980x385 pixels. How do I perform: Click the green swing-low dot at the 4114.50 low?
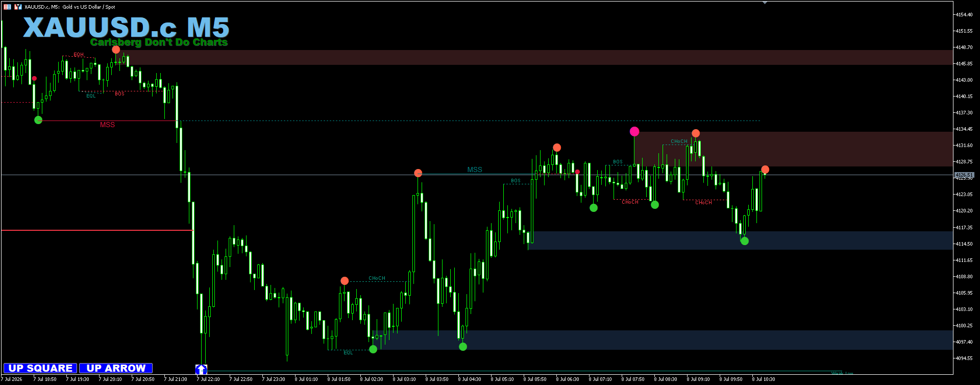click(745, 241)
